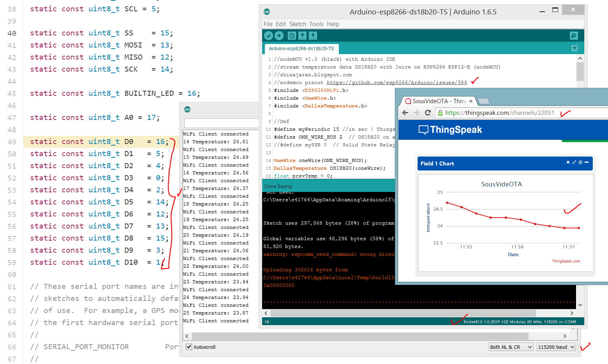The width and height of the screenshot is (608, 364).
Task: Minimize the Arduino IDE window
Action: coord(542,11)
